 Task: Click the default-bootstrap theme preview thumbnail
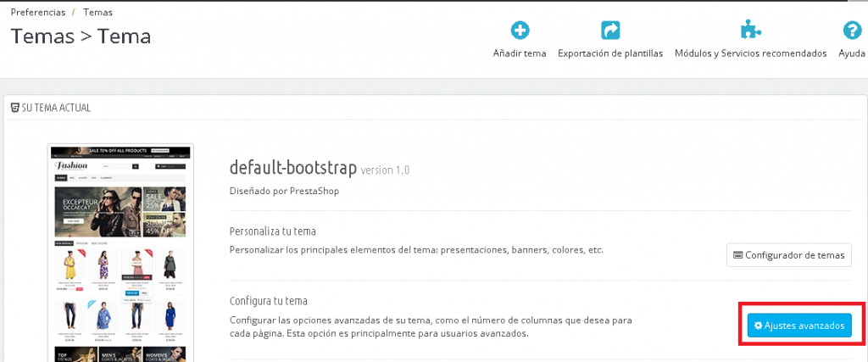tap(121, 253)
